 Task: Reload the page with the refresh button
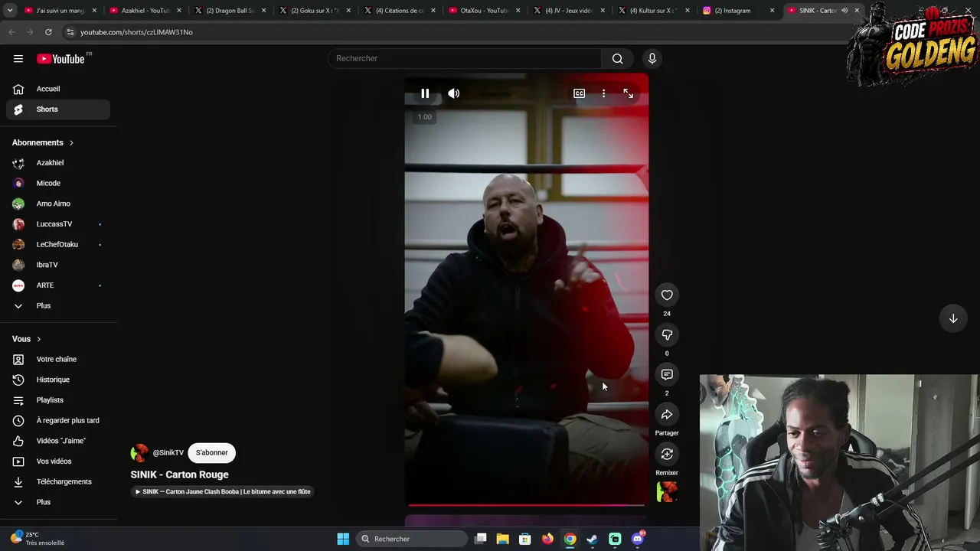pos(48,32)
